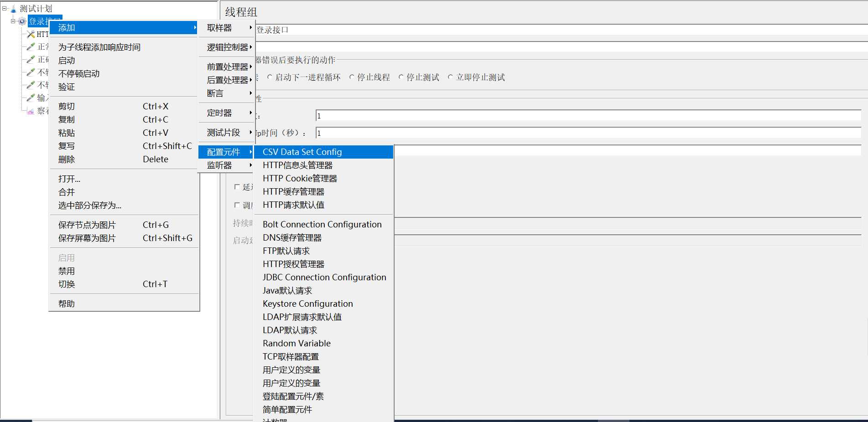The height and width of the screenshot is (422, 868).
Task: Click the 测试计划 flask icon in the tree
Action: [13, 9]
